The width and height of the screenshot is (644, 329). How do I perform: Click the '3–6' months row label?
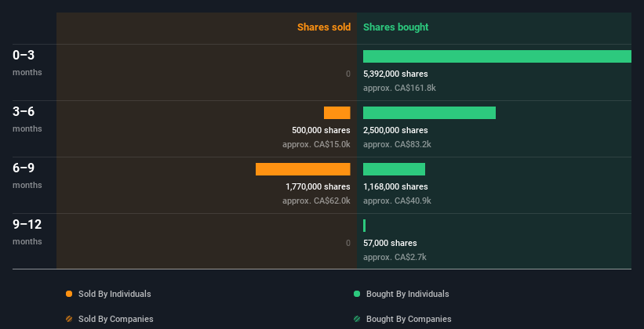24,111
